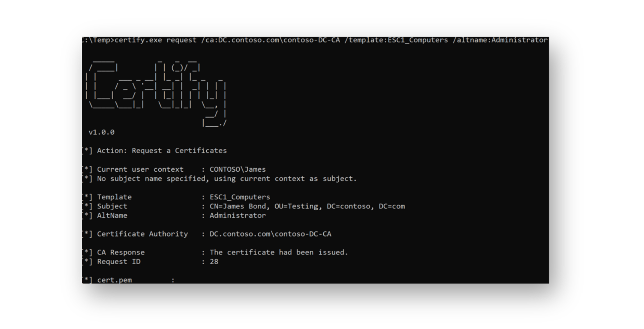
Task: Click the ESC1_Computers template value
Action: (x=239, y=197)
